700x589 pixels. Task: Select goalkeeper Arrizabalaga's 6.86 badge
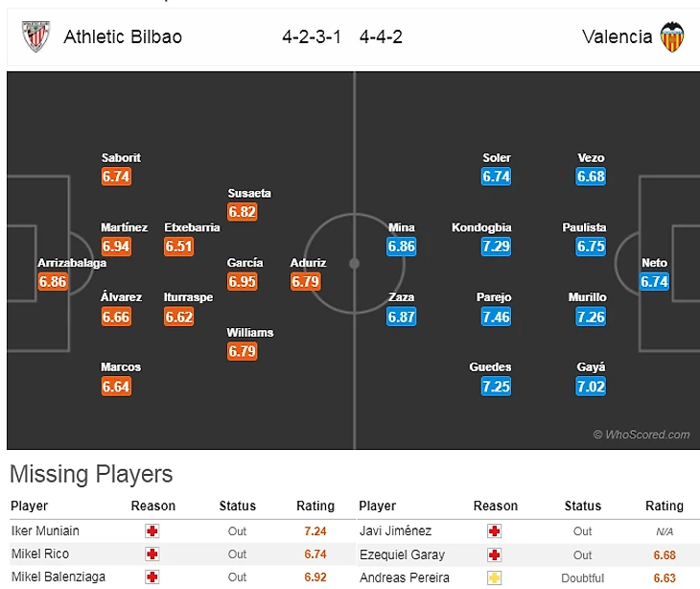pyautogui.click(x=53, y=282)
